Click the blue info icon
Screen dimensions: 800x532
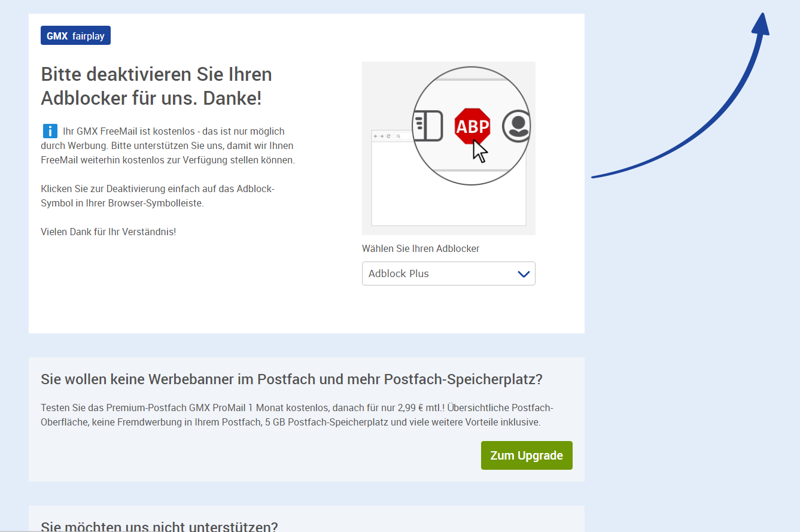pos(50,131)
